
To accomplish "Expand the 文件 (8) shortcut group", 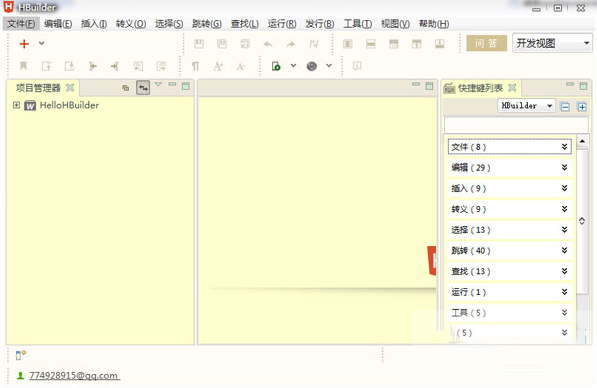I will 509,147.
